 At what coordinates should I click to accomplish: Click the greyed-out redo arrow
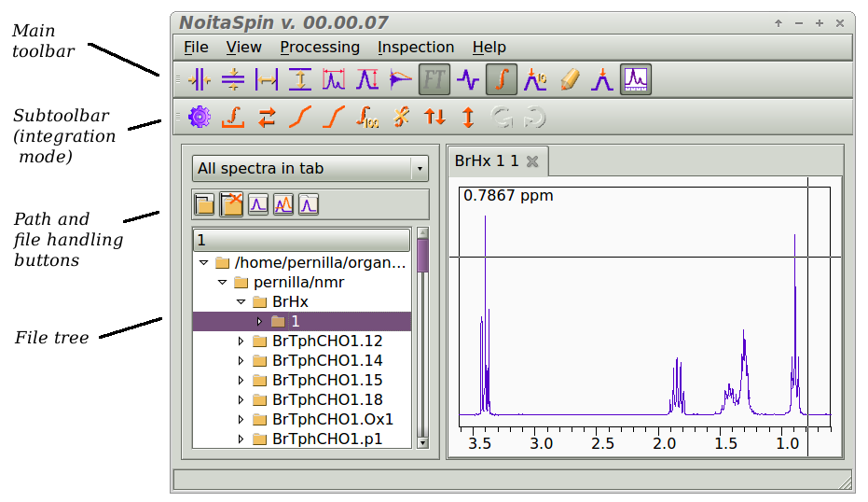click(x=535, y=118)
